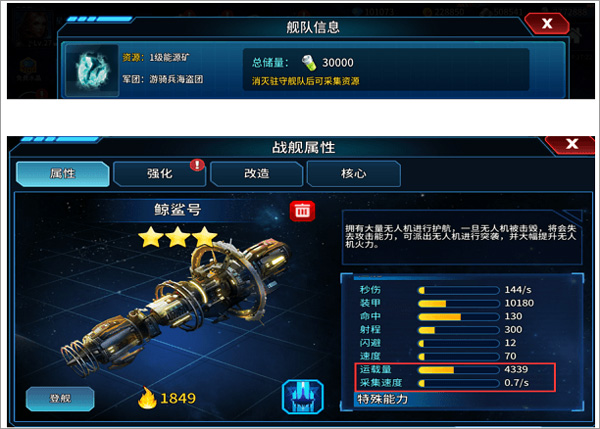The image size is (600, 429).
Task: Open the blue fleet formation icon
Action: click(303, 396)
